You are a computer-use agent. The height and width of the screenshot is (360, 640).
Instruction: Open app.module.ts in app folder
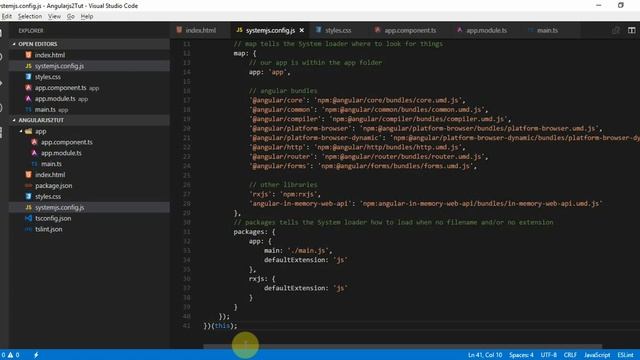[x=61, y=153]
